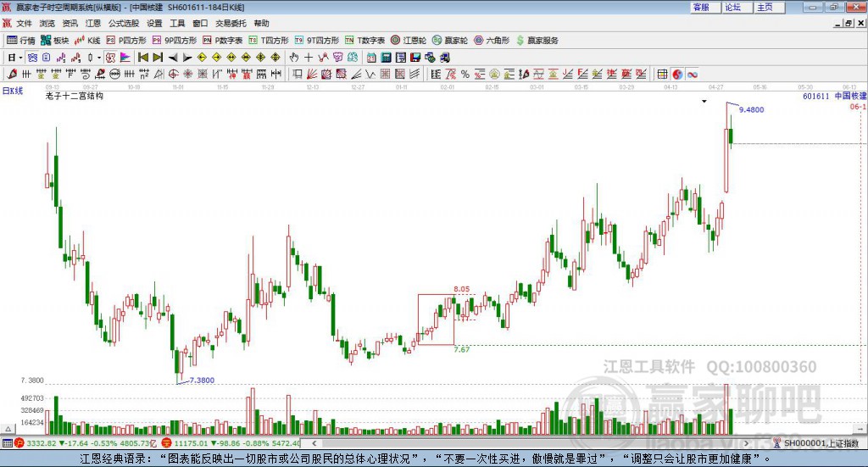Click the 主页 homepage button
Image resolution: width=868 pixels, height=467 pixels.
pyautogui.click(x=769, y=7)
